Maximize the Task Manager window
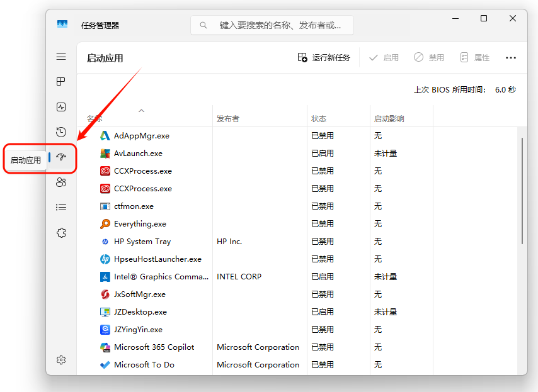This screenshot has height=392, width=538. [x=484, y=18]
